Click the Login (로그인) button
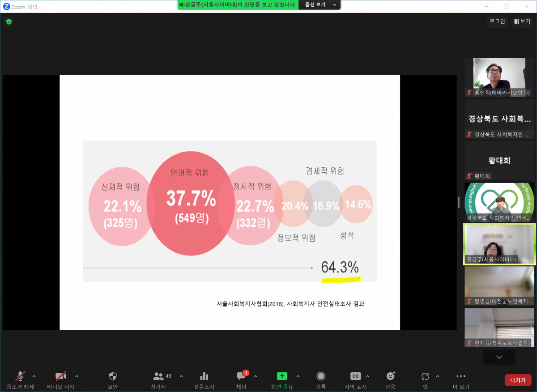Image resolution: width=537 pixels, height=392 pixels. point(497,21)
